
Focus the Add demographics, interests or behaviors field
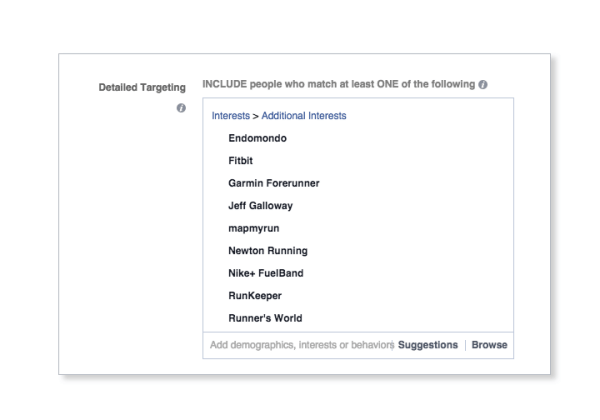tap(302, 345)
